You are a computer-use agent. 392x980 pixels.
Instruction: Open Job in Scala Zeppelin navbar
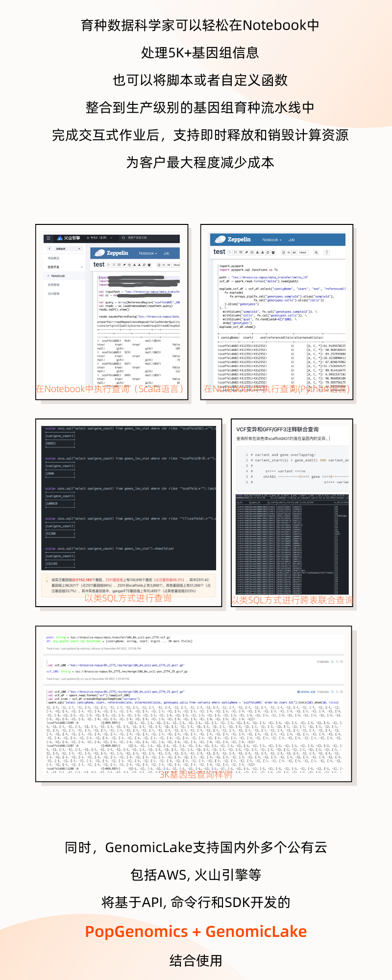(x=166, y=253)
